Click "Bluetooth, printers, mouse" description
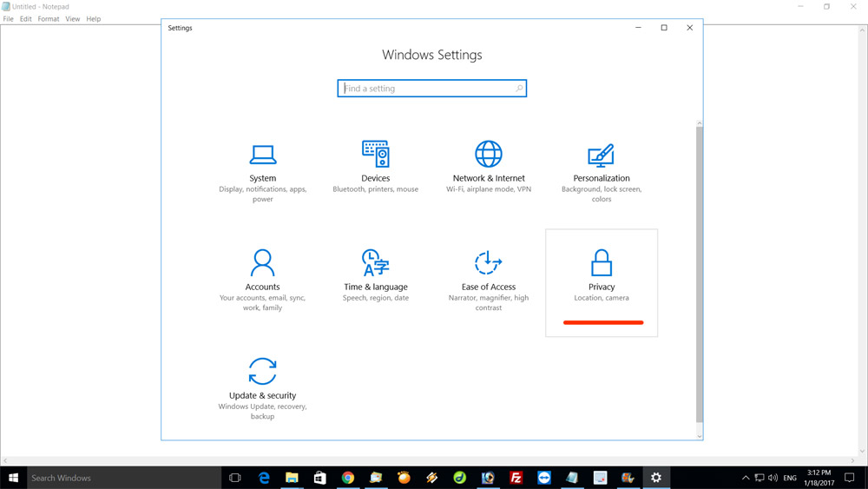Image resolution: width=868 pixels, height=489 pixels. (x=375, y=189)
